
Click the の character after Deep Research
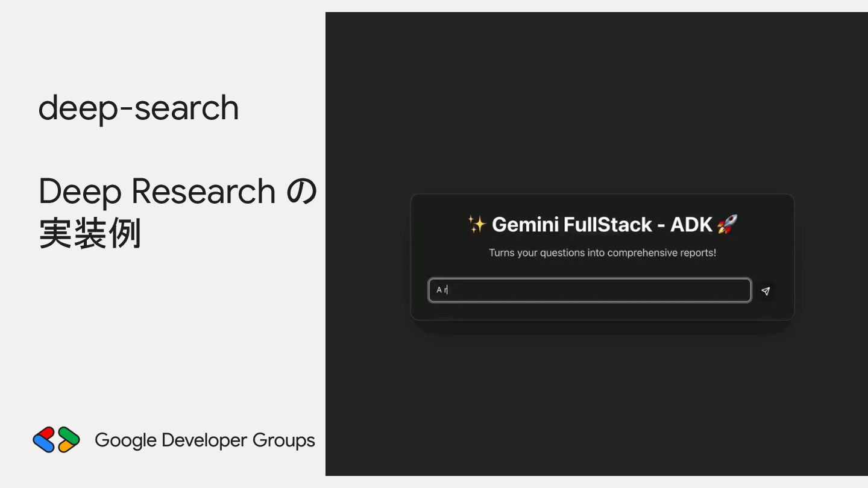pyautogui.click(x=301, y=192)
